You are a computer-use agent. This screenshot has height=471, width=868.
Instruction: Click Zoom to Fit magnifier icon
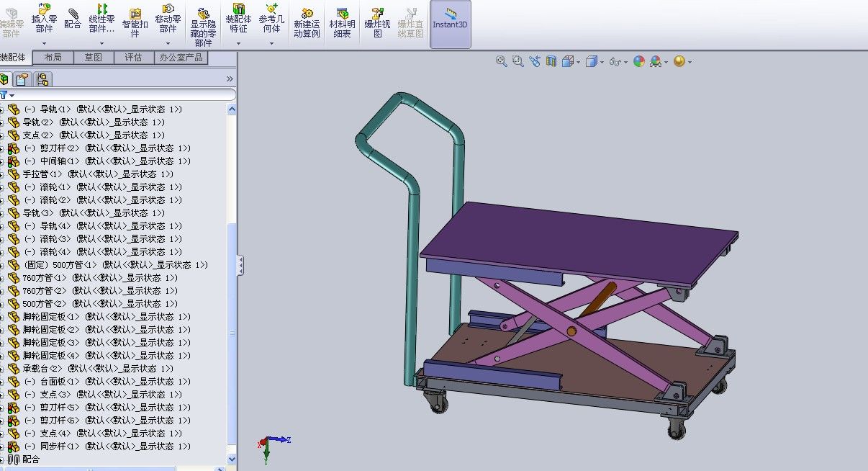(x=502, y=62)
